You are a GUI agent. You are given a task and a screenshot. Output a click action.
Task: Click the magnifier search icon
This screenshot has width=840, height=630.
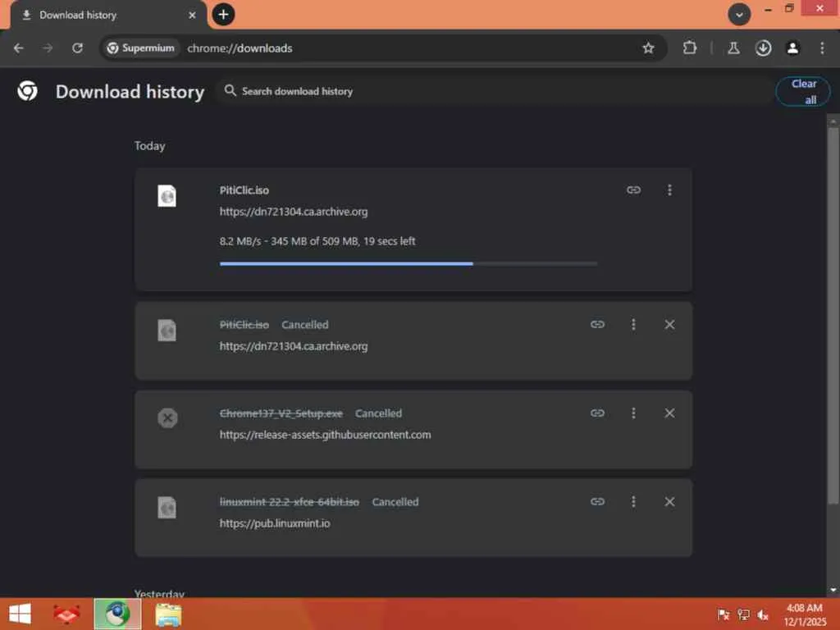tap(230, 90)
